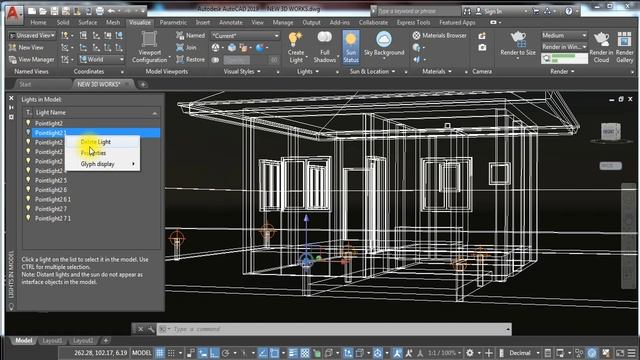Expand the Materials panel title
The width and height of the screenshot is (640, 360).
(x=437, y=71)
